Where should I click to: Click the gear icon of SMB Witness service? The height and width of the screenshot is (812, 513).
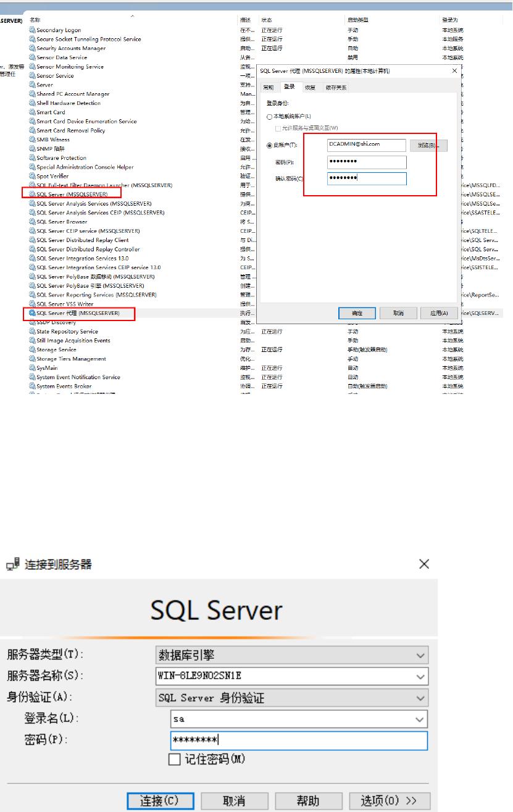pos(32,140)
